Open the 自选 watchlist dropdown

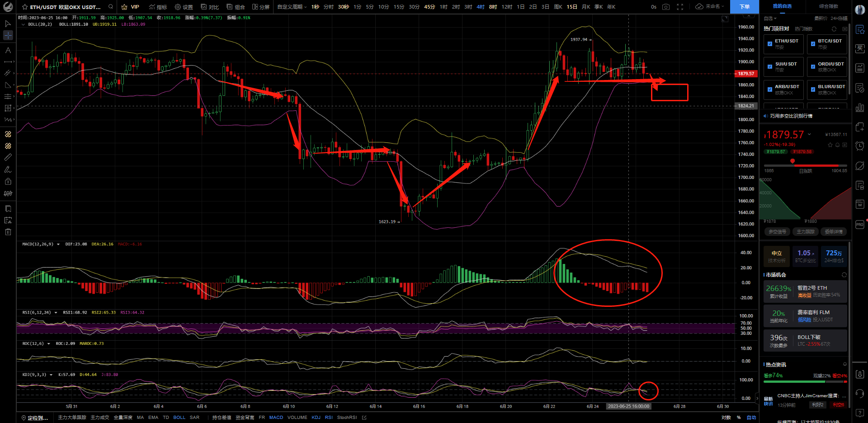coord(770,19)
